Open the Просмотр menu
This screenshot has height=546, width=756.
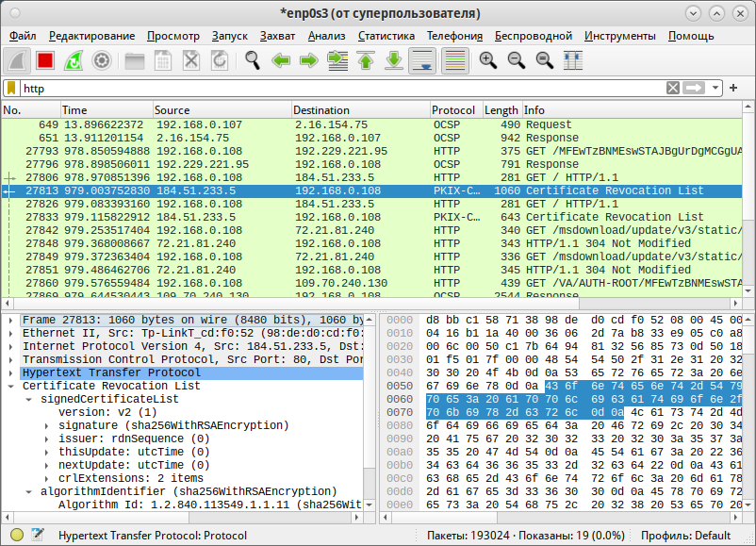point(173,36)
